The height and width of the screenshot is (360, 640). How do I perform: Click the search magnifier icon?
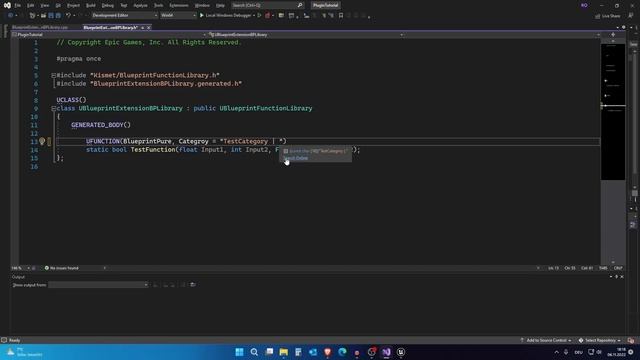(300, 5)
